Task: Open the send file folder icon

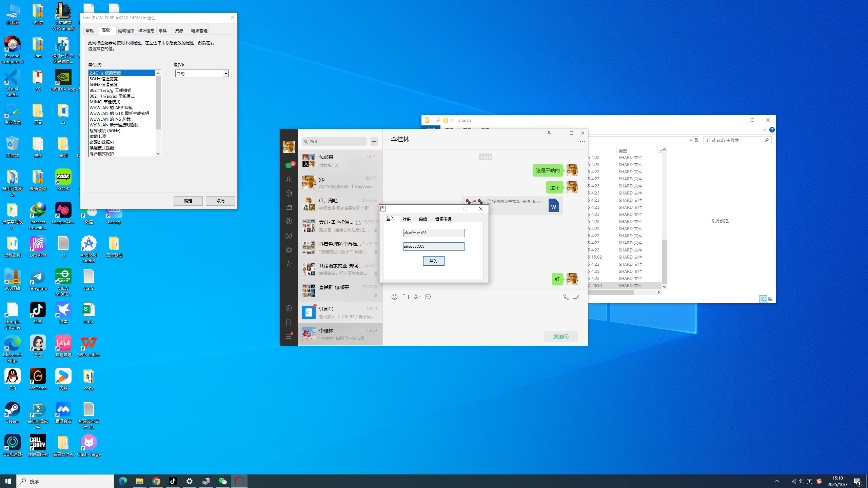Action: pos(406,297)
